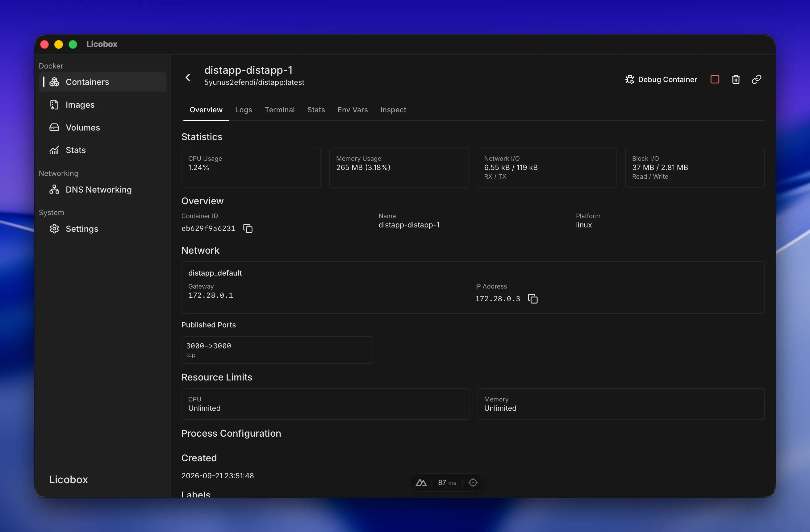Click the Network I/O statistics card
The width and height of the screenshot is (810, 532).
(x=547, y=168)
